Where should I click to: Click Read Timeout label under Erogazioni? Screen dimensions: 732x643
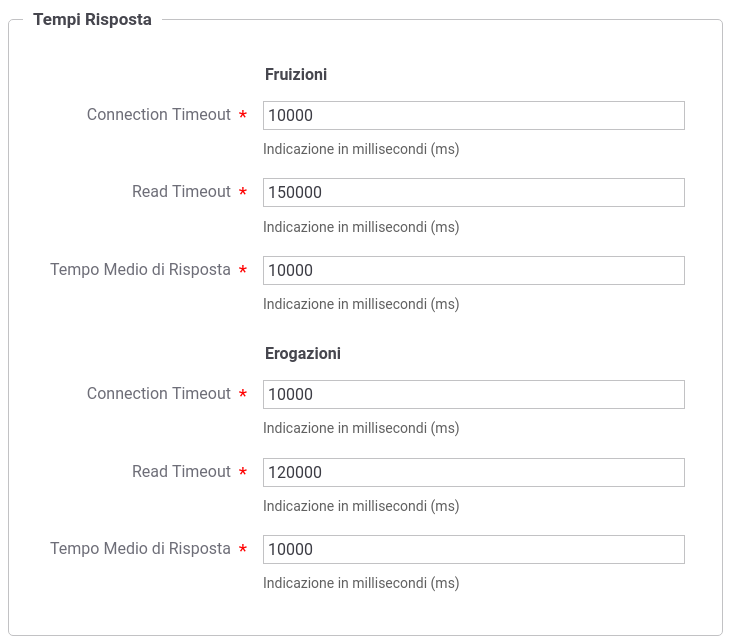(181, 472)
